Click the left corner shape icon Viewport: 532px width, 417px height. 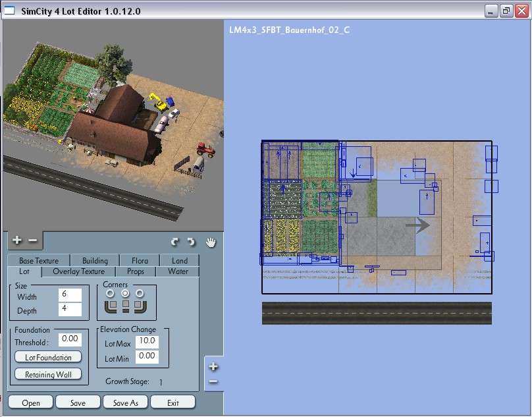tap(111, 306)
